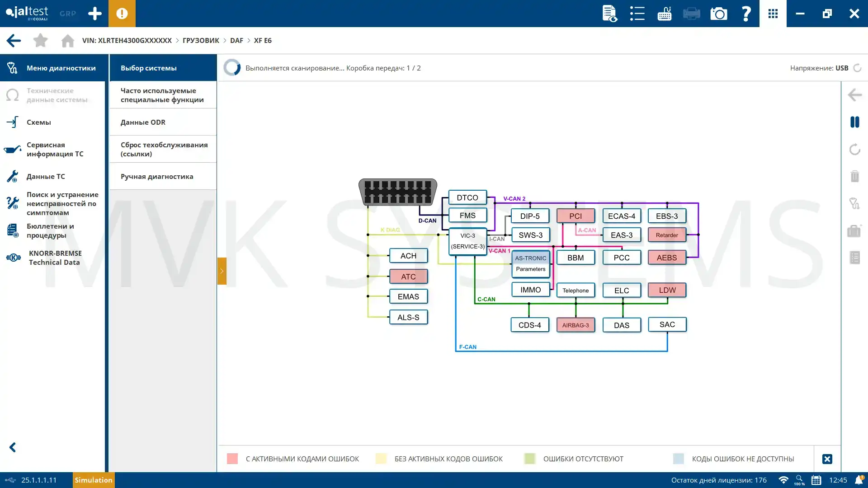Open the list view icon in top bar
868x488 pixels.
(x=637, y=14)
